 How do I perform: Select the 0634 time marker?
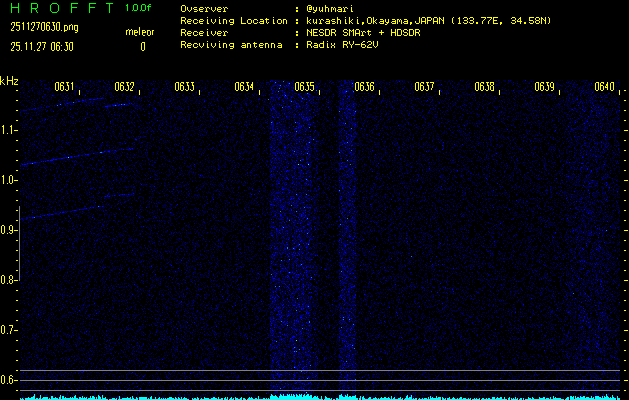[x=244, y=87]
